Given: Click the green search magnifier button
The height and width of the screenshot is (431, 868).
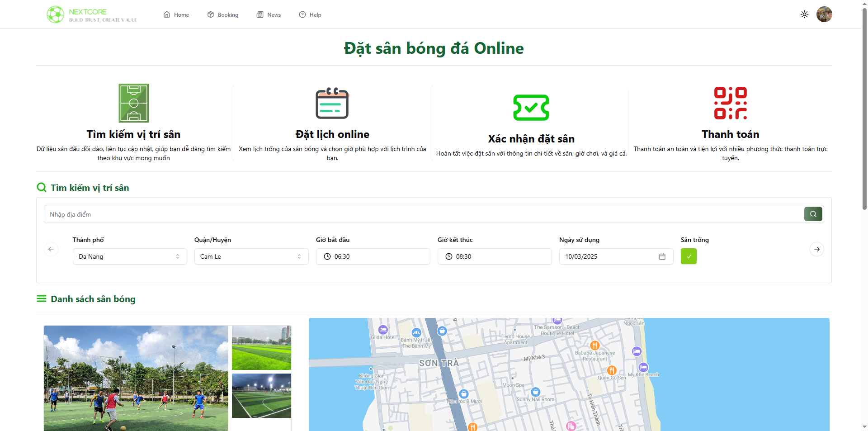Looking at the screenshot, I should pos(813,214).
